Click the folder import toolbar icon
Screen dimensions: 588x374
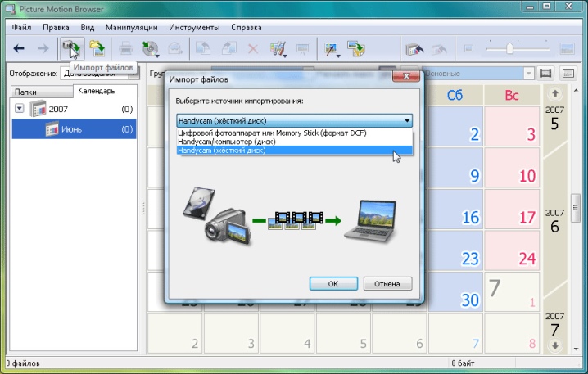97,48
